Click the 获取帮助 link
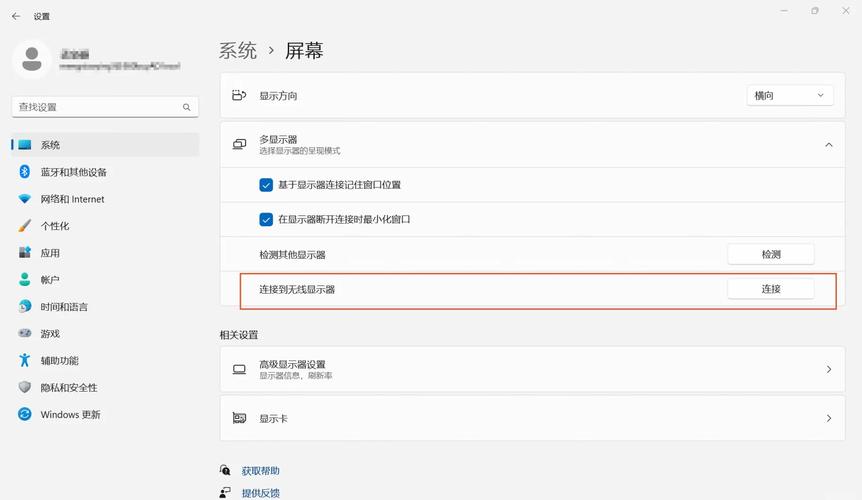This screenshot has height=500, width=862. 260,471
